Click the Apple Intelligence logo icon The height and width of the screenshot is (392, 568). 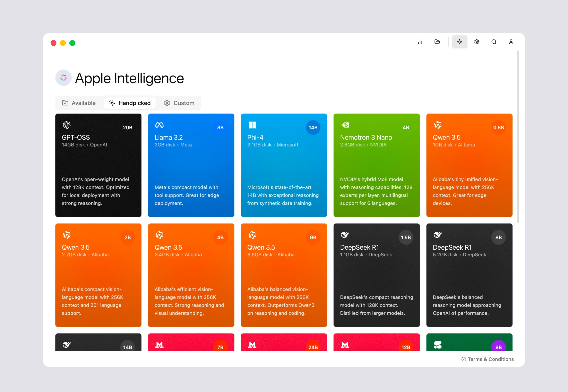point(63,78)
